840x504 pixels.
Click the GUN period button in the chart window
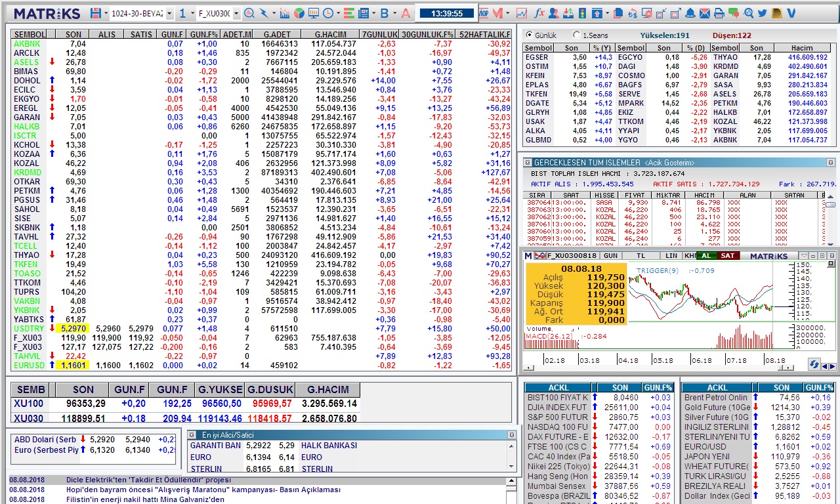tap(610, 255)
